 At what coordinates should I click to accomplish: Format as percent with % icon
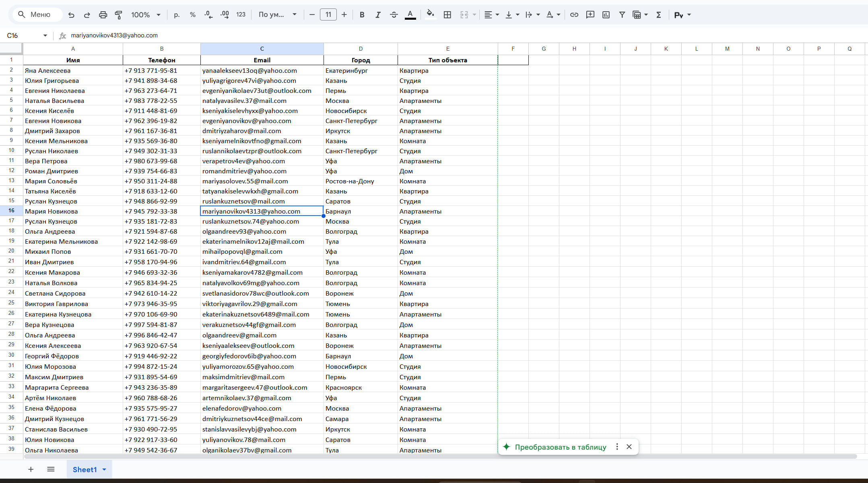pyautogui.click(x=193, y=15)
